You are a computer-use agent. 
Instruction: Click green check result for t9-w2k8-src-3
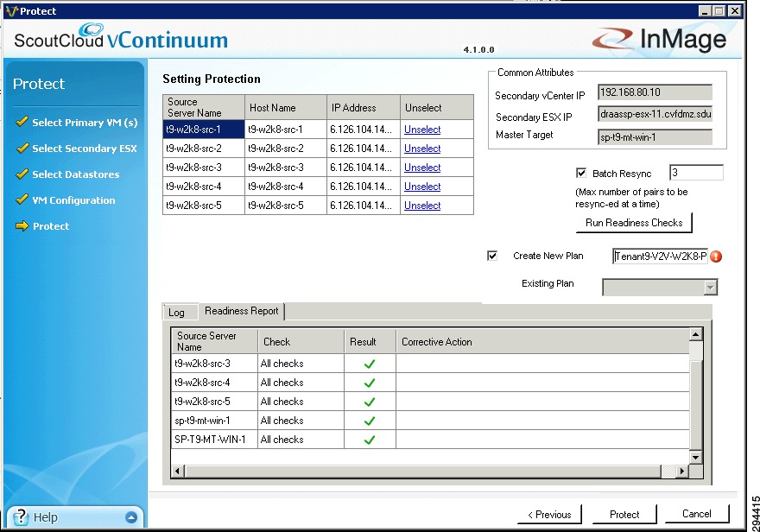click(x=370, y=364)
